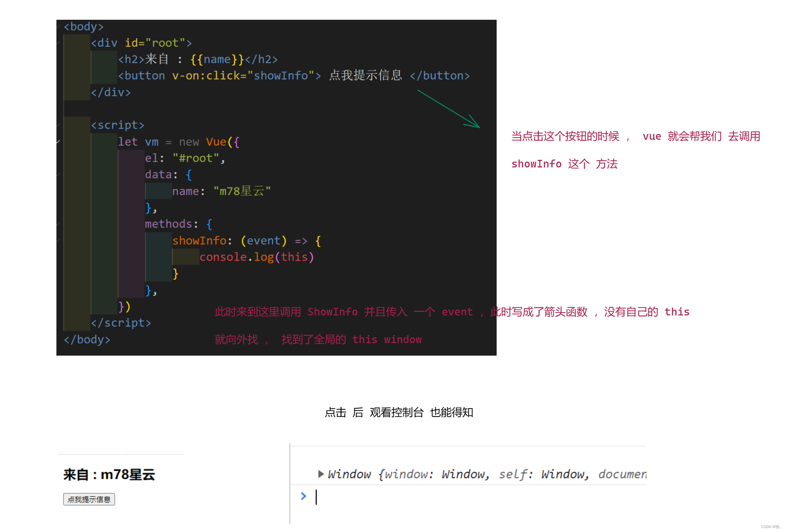Click the showInfo: (event) => { line

point(247,241)
